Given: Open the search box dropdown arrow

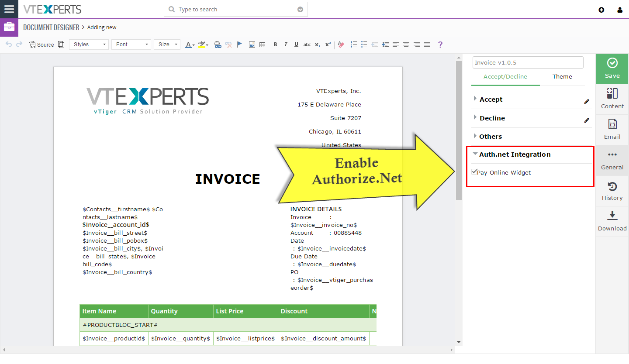Looking at the screenshot, I should [300, 9].
